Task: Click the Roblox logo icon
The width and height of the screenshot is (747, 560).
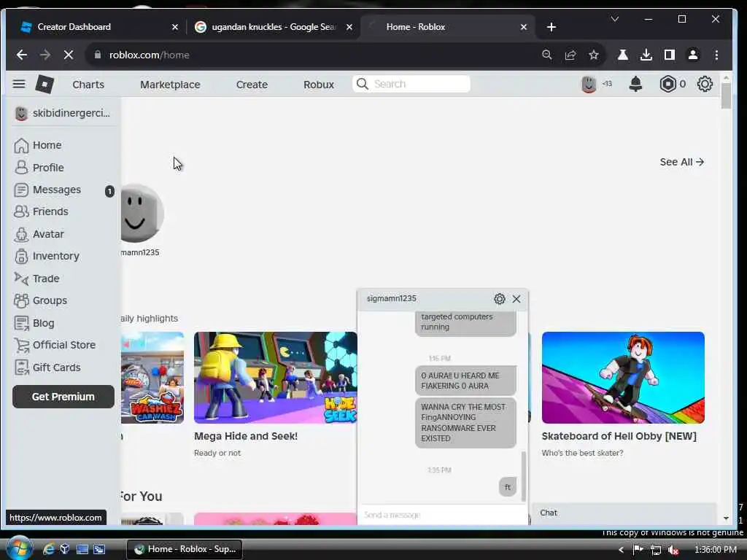Action: coord(44,85)
